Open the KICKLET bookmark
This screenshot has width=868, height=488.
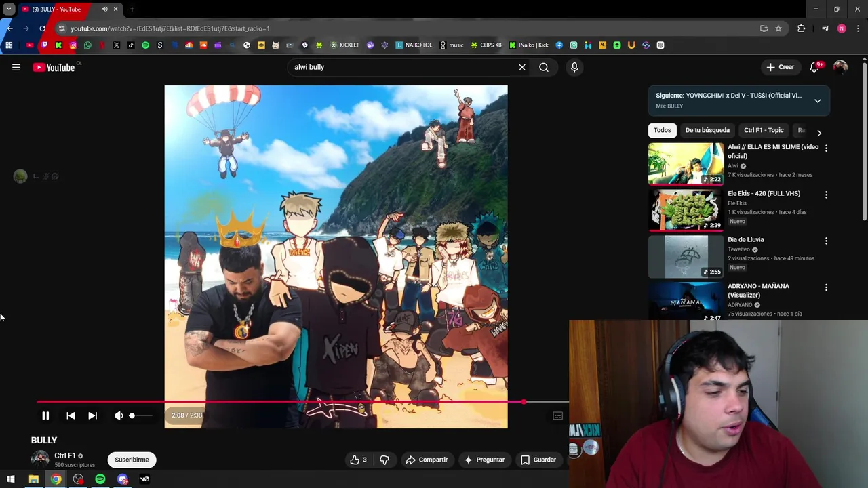point(344,45)
